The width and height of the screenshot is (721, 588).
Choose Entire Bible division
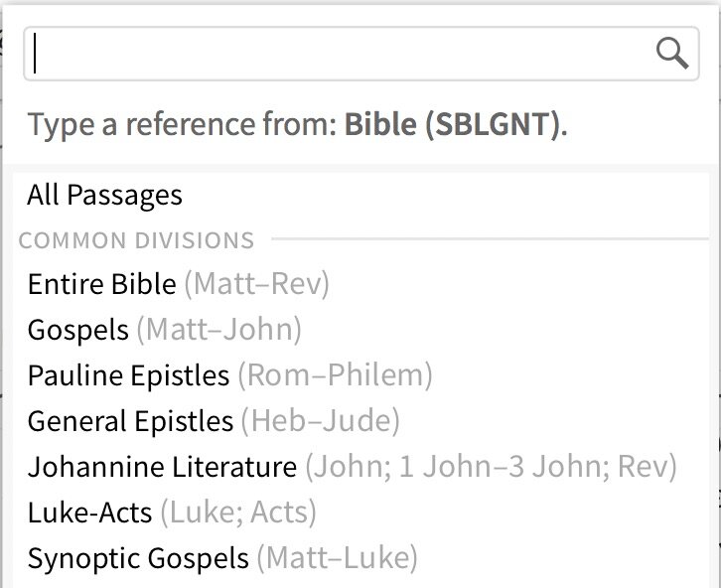[361, 284]
